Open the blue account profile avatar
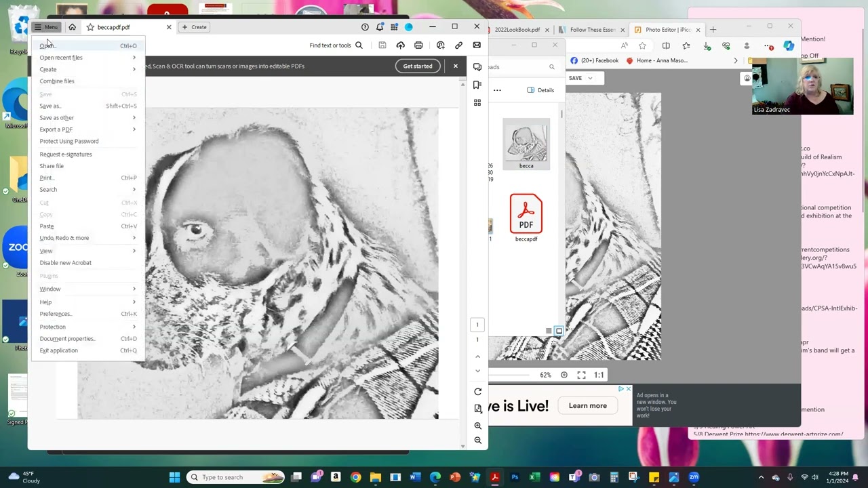Viewport: 868px width, 488px height. coord(408,27)
